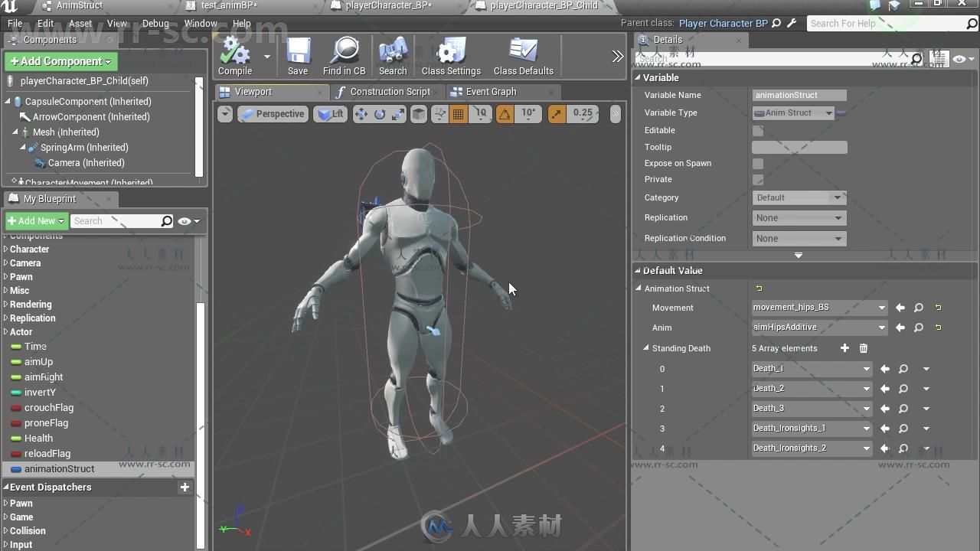Open Compile options dropdown arrow
Image resolution: width=980 pixels, height=551 pixels.
coord(266,57)
